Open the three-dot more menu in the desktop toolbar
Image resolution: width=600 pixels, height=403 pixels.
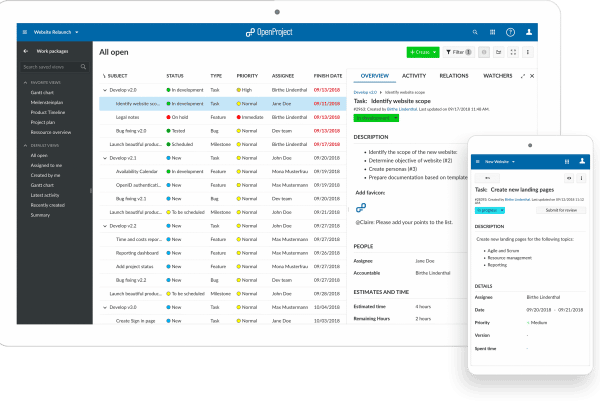(x=528, y=52)
